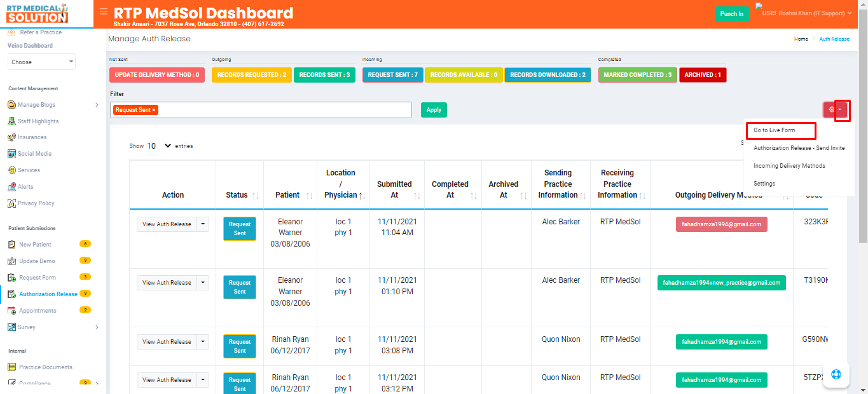Open the show entries count dropdown
The image size is (868, 394).
[159, 146]
